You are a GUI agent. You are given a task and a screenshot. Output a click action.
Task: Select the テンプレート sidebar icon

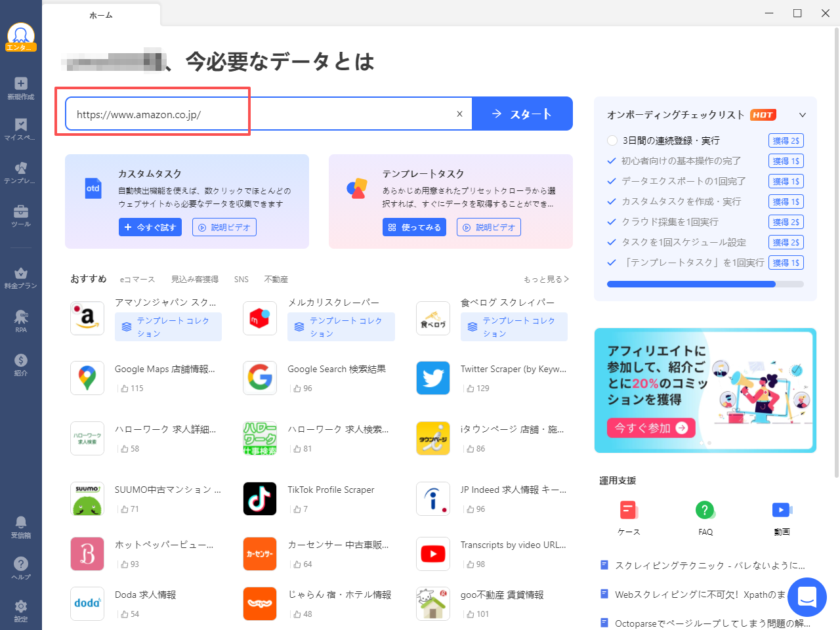tap(20, 171)
